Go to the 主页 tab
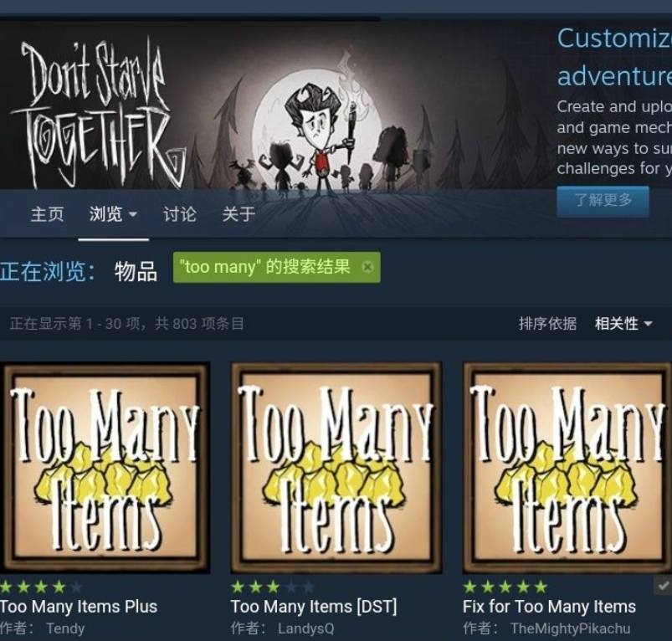The image size is (672, 641). pos(48,213)
